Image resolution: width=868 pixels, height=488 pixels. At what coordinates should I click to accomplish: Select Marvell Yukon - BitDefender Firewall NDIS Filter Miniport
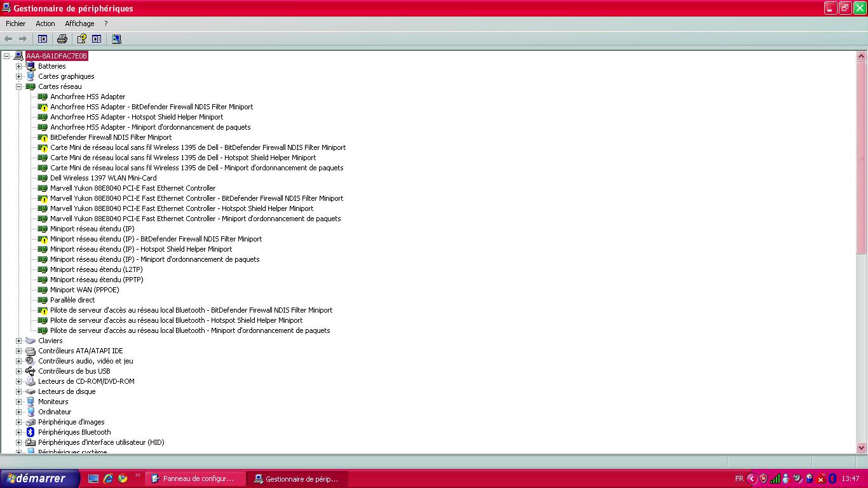tap(197, 198)
